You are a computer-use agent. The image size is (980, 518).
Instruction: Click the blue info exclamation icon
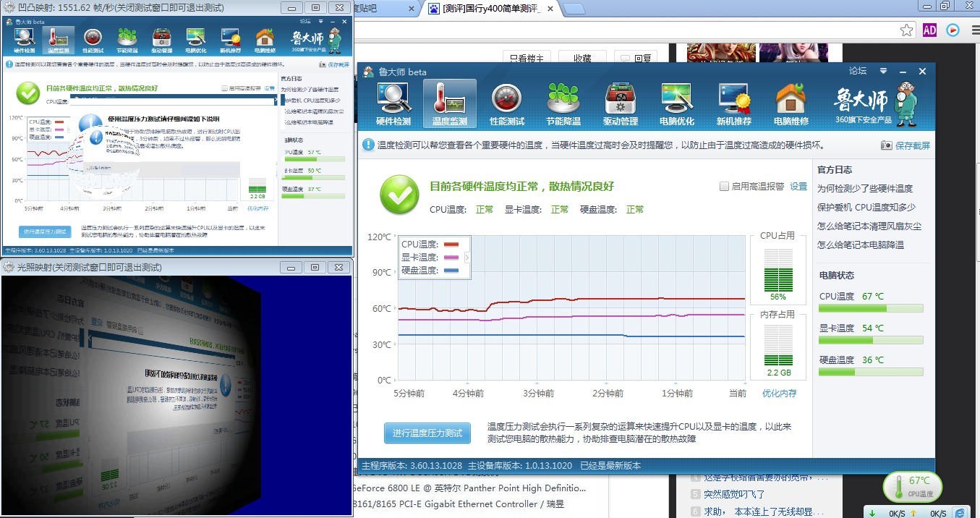[x=368, y=145]
